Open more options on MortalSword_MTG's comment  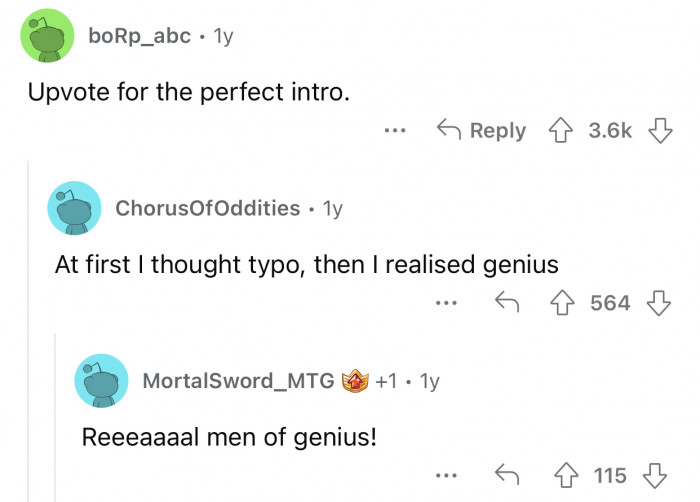[x=447, y=474]
